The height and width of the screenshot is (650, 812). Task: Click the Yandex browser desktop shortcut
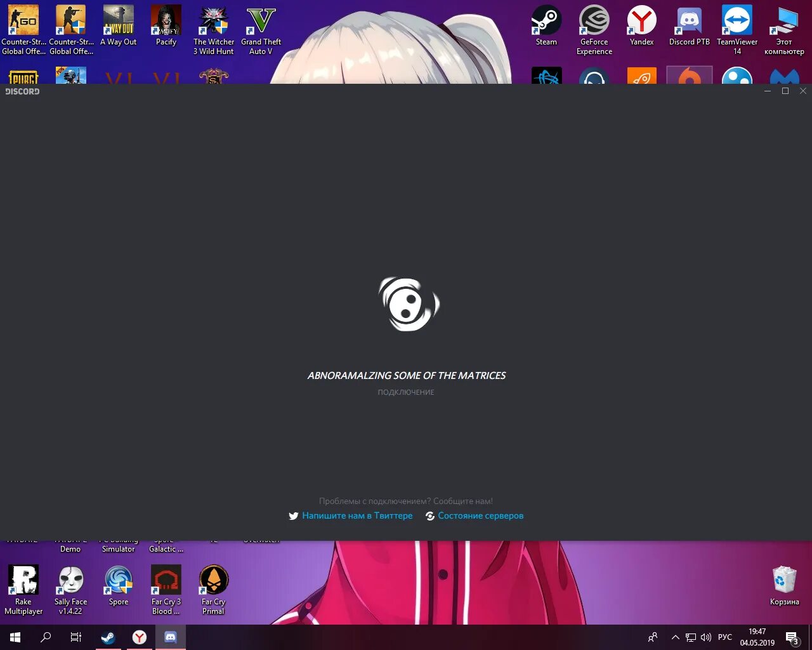pos(642,25)
